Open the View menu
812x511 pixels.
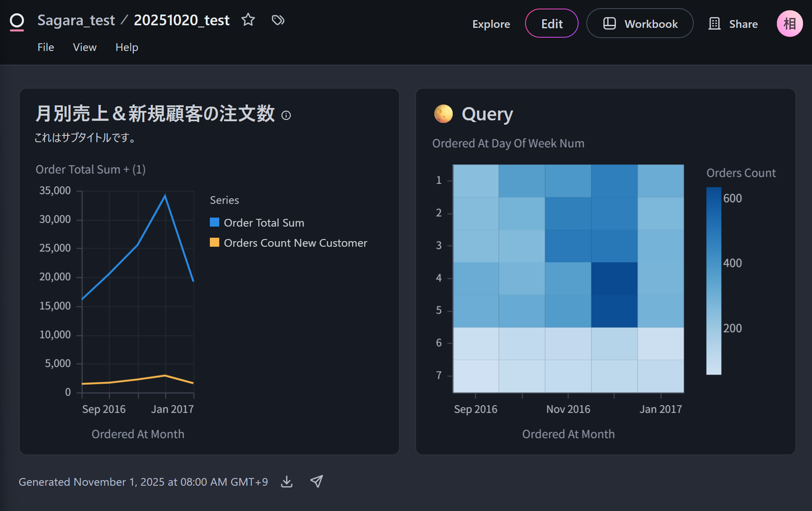84,47
